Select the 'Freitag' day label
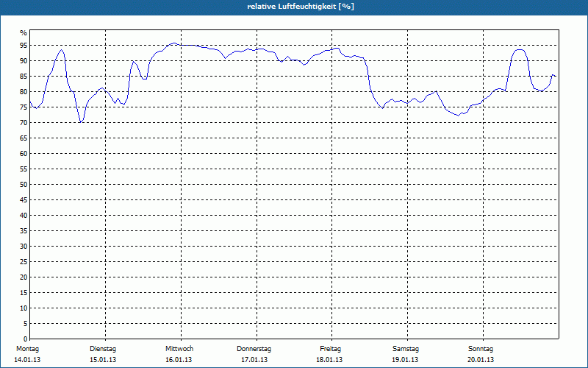Screen dimensions: 588x368 coord(330,349)
